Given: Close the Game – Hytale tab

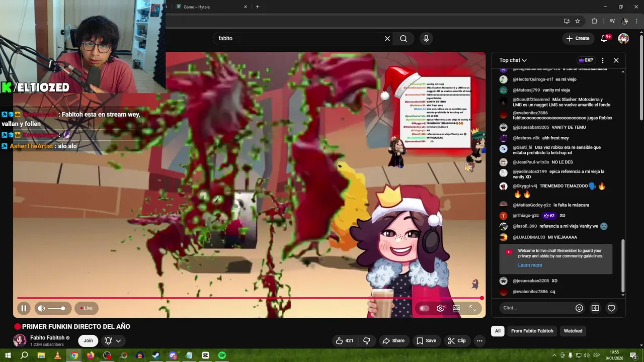Looking at the screenshot, I should click(246, 7).
